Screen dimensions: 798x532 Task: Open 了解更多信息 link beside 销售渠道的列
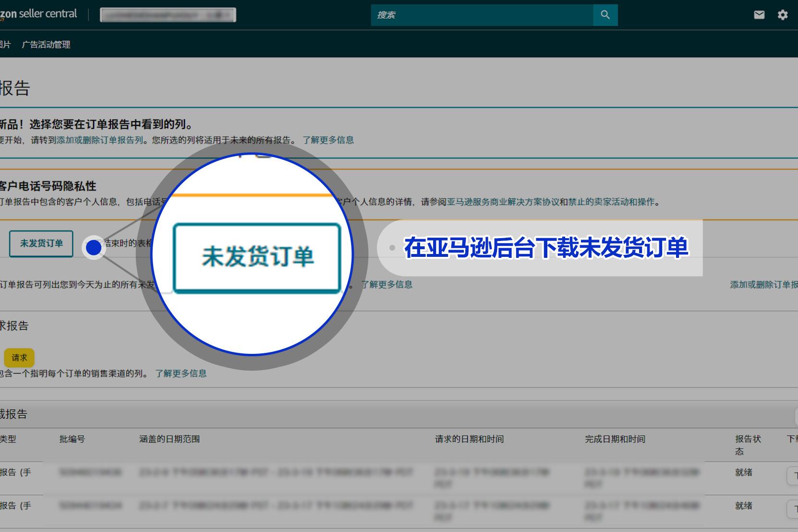181,374
